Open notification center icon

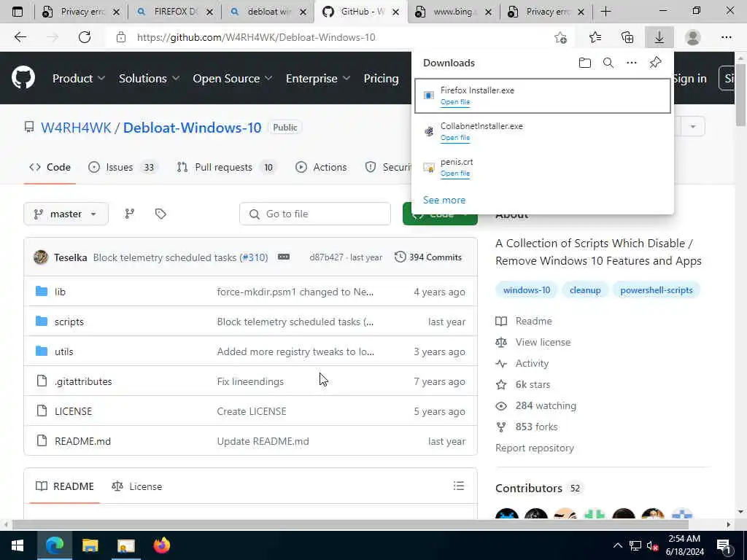point(724,545)
